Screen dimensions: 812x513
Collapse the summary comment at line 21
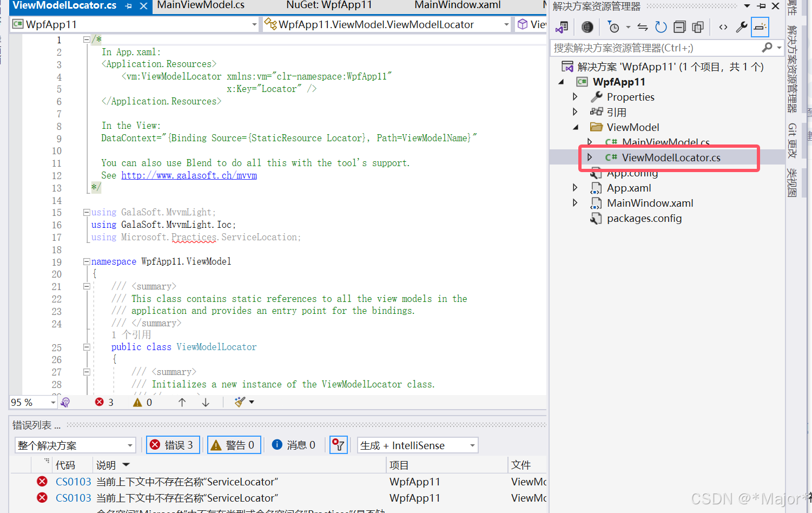[87, 286]
